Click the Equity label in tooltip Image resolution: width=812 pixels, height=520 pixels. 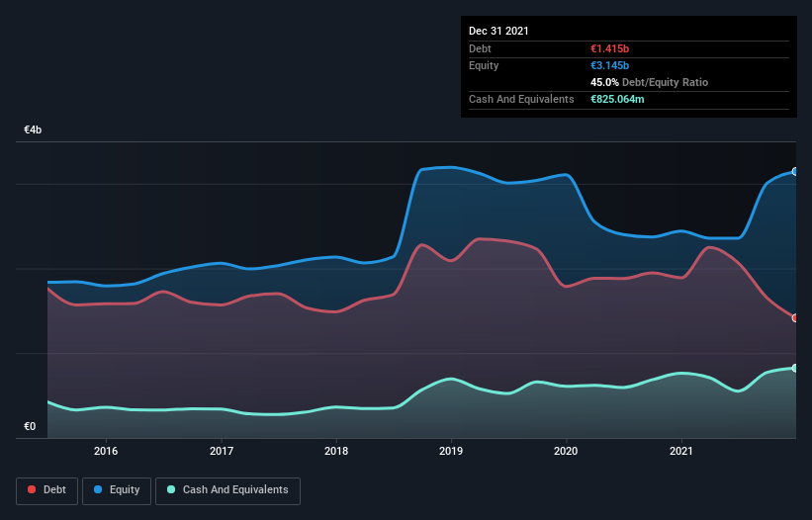pos(484,65)
